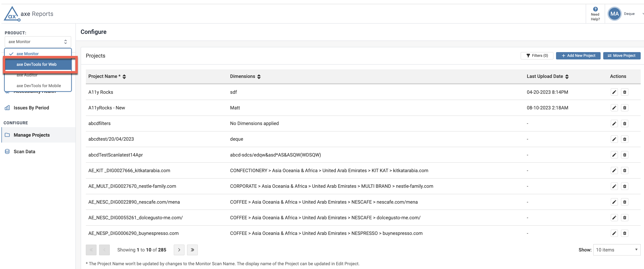
Task: Toggle sort by Project Name column
Action: pos(124,76)
